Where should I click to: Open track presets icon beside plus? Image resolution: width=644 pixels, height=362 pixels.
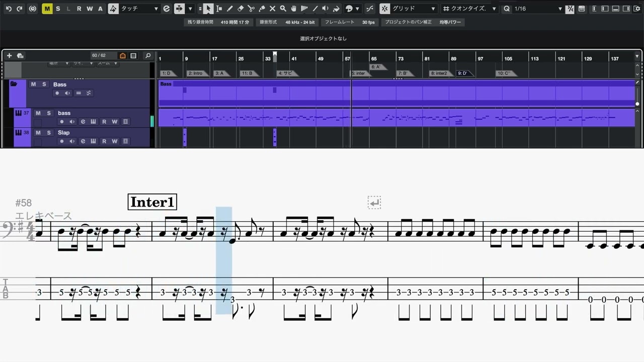coord(20,55)
